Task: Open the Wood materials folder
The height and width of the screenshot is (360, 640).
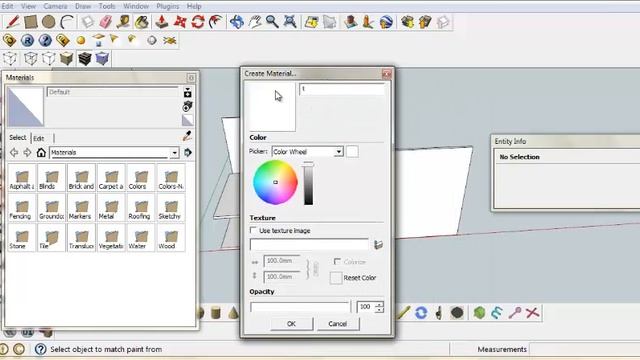Action: [x=171, y=238]
